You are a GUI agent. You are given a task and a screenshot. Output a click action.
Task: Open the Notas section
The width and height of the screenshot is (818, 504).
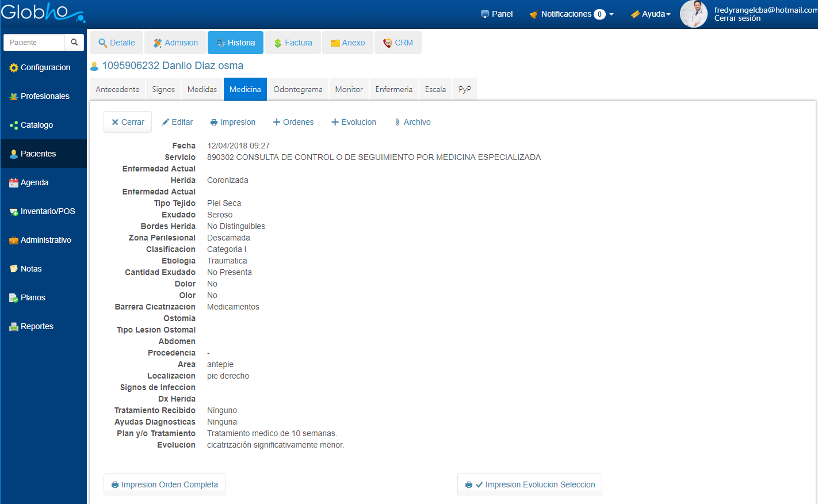click(x=30, y=269)
